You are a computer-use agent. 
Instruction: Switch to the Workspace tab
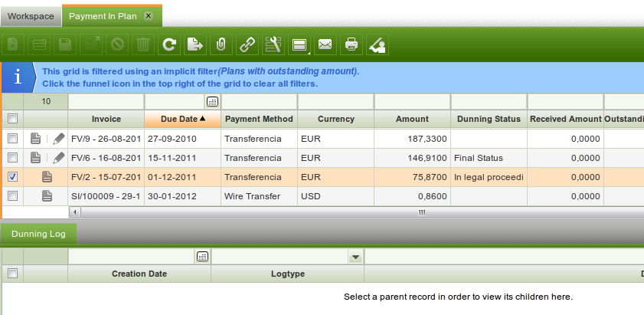point(31,16)
